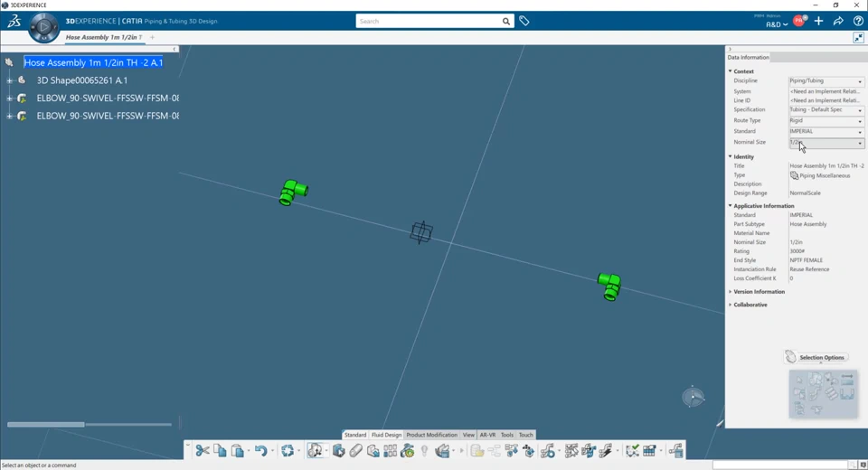The height and width of the screenshot is (470, 868).
Task: Switch to the Standard toolbar tab
Action: click(x=355, y=435)
